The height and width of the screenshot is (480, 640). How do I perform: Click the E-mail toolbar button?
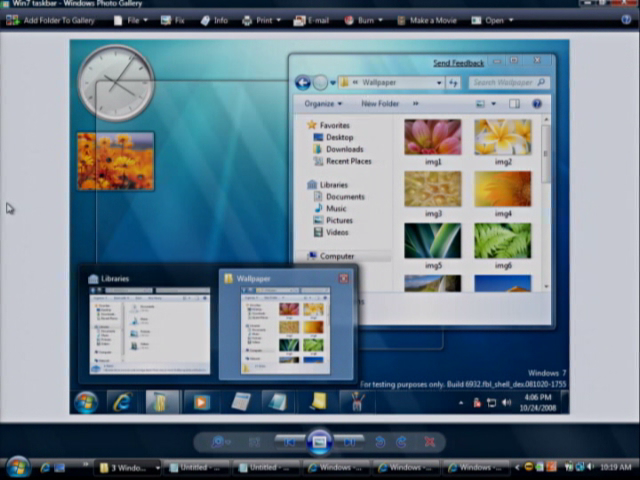(x=311, y=20)
